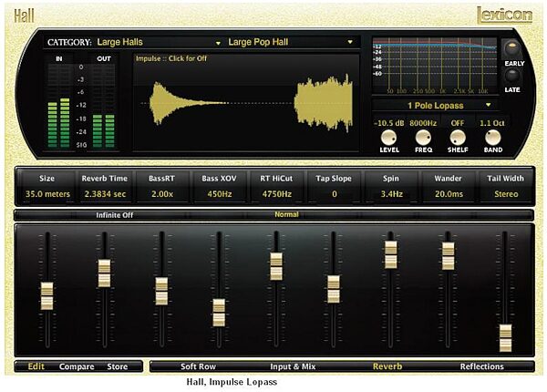Click the Bass XOV fader handle
The width and height of the screenshot is (547, 392).
pos(219,313)
